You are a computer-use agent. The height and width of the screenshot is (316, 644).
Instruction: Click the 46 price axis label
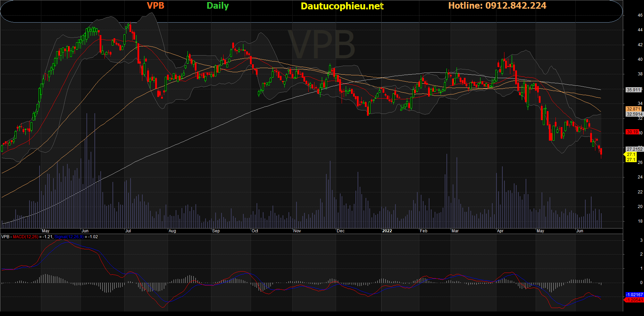[640, 15]
